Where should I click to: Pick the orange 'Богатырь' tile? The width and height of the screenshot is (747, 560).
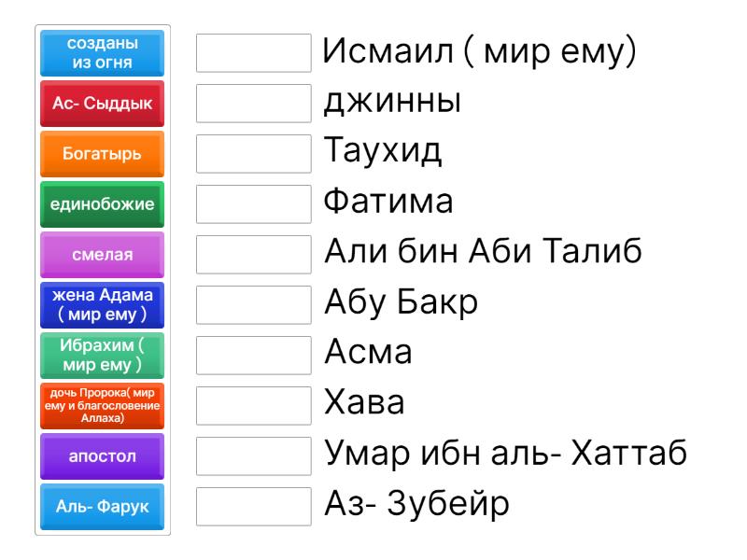pyautogui.click(x=103, y=154)
